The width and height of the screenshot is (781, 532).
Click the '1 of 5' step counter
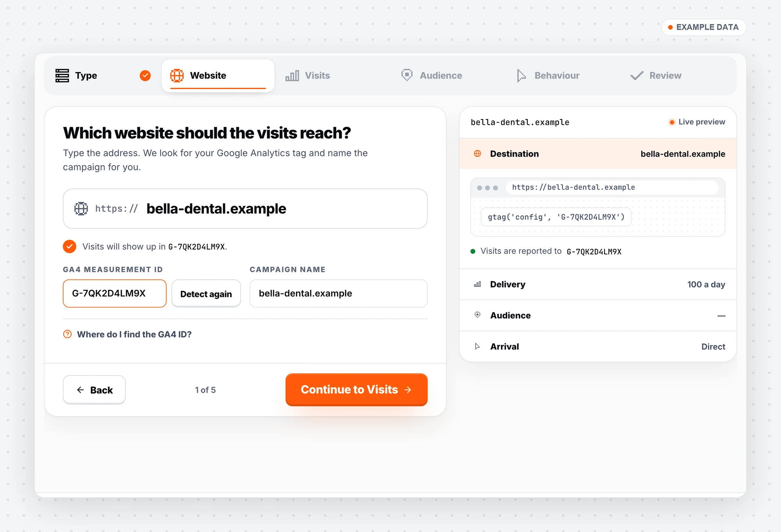tap(205, 390)
